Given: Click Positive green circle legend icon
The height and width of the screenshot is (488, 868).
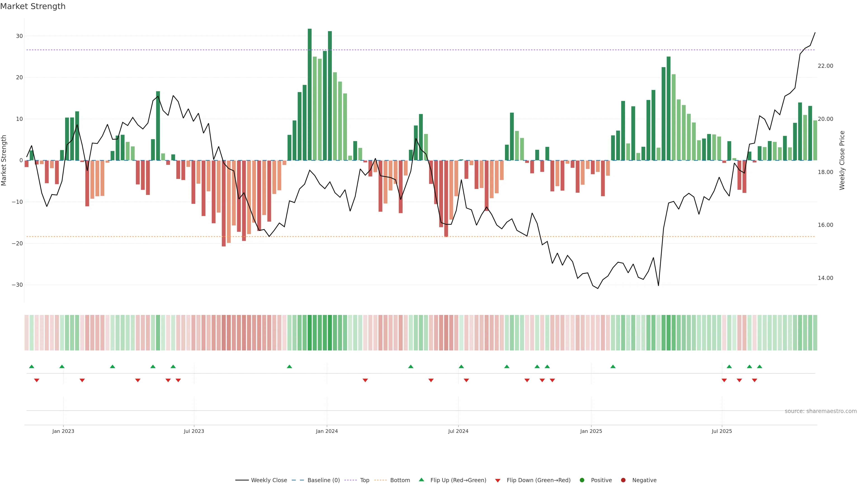Looking at the screenshot, I should 582,480.
